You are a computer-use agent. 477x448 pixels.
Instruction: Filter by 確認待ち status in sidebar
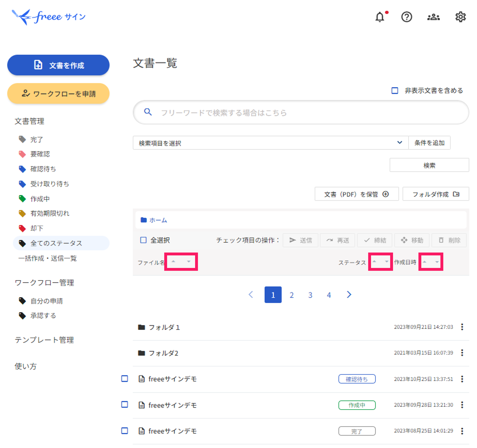(x=43, y=169)
